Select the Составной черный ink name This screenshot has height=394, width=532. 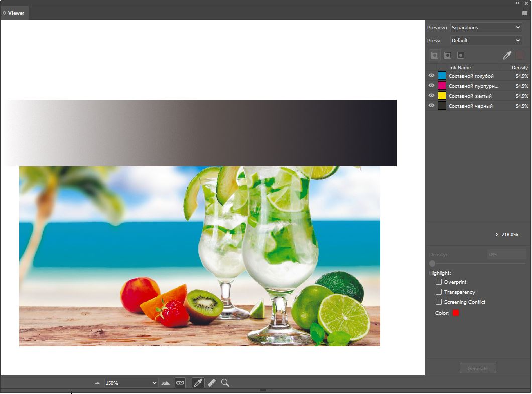pos(471,106)
